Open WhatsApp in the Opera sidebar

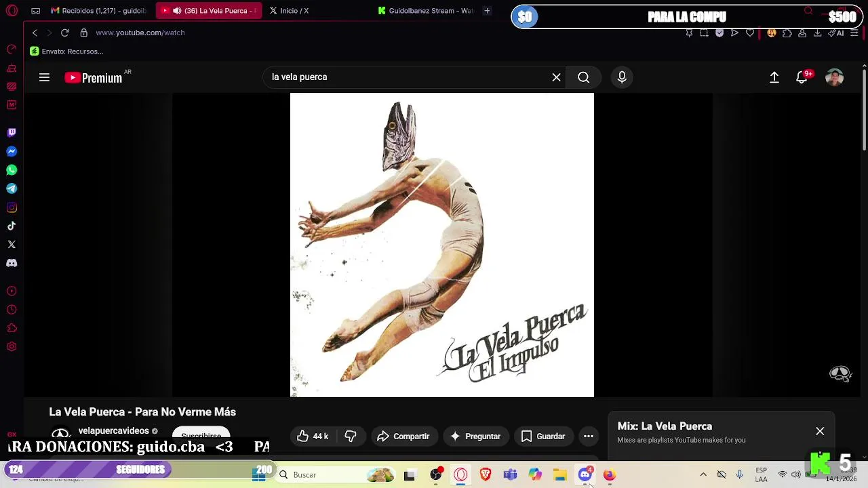pos(12,170)
